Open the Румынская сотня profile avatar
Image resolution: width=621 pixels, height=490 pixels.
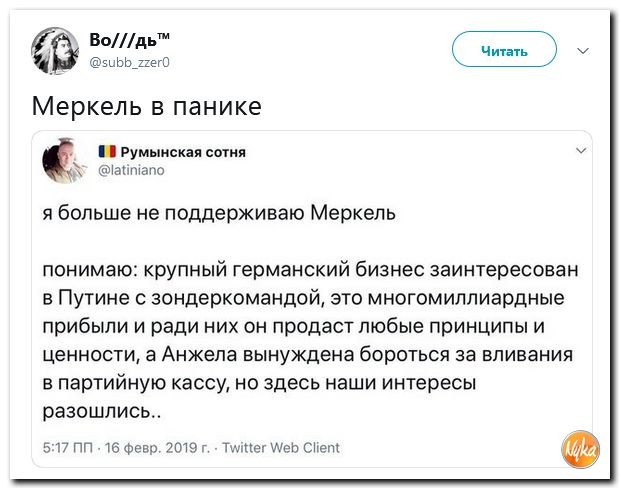[64, 160]
